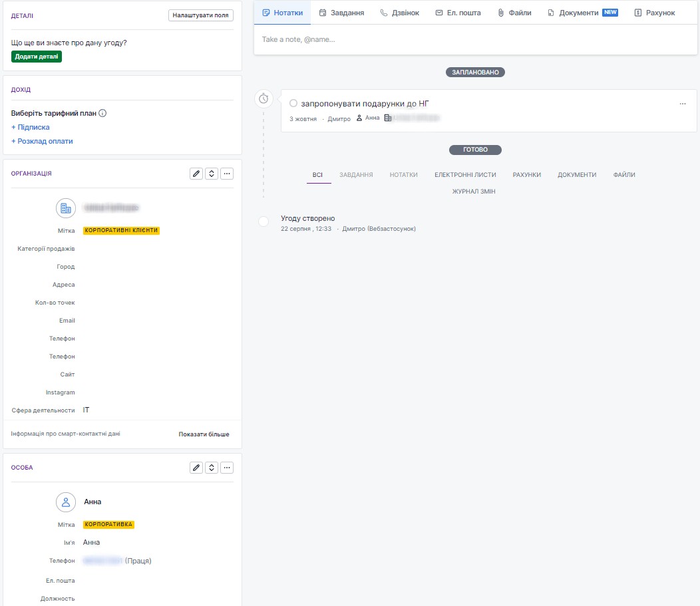Open the Ел. пошта tab

[458, 13]
